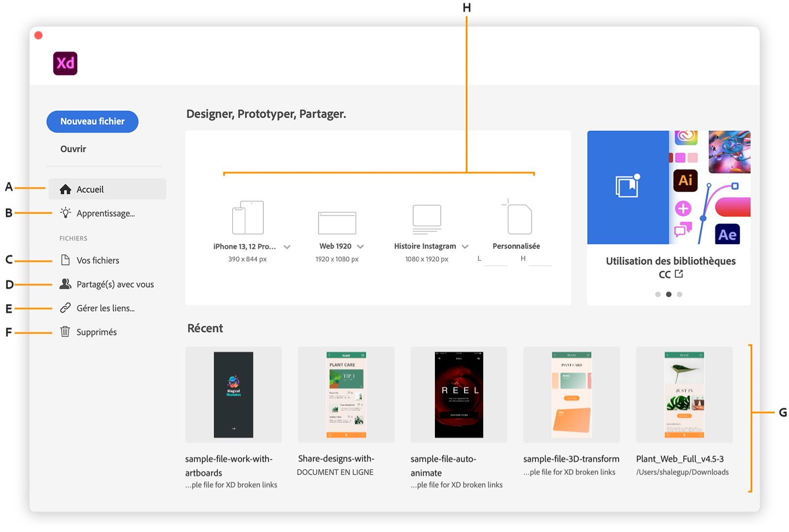This screenshot has height=532, width=789.
Task: Click the Personnalisée label
Action: point(516,246)
